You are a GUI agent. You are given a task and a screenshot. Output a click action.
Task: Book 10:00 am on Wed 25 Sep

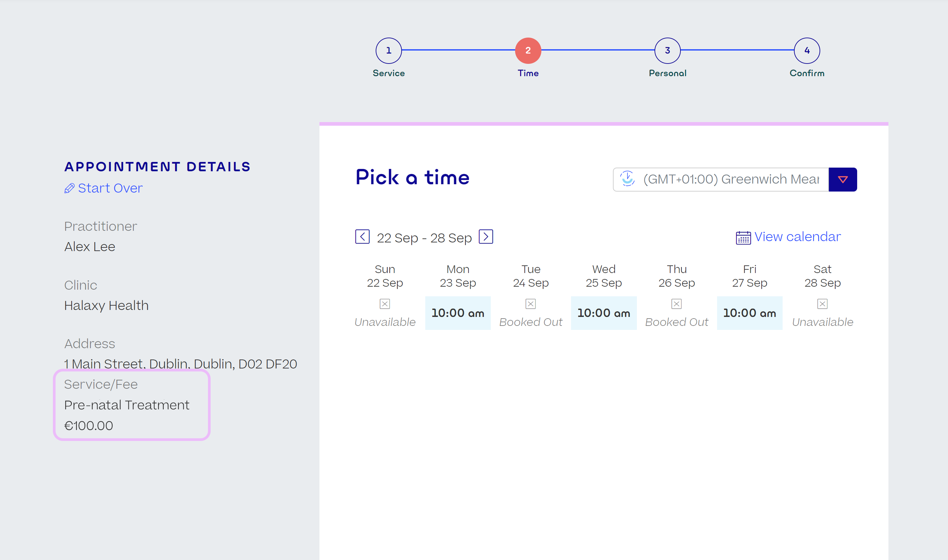point(603,313)
